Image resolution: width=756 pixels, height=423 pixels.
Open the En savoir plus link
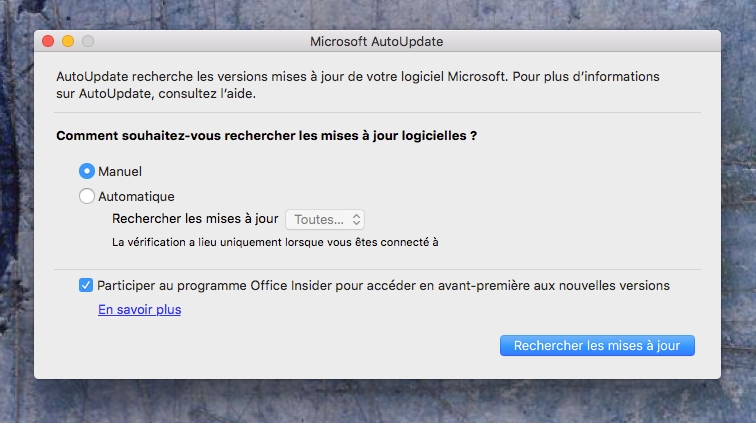[x=139, y=309]
